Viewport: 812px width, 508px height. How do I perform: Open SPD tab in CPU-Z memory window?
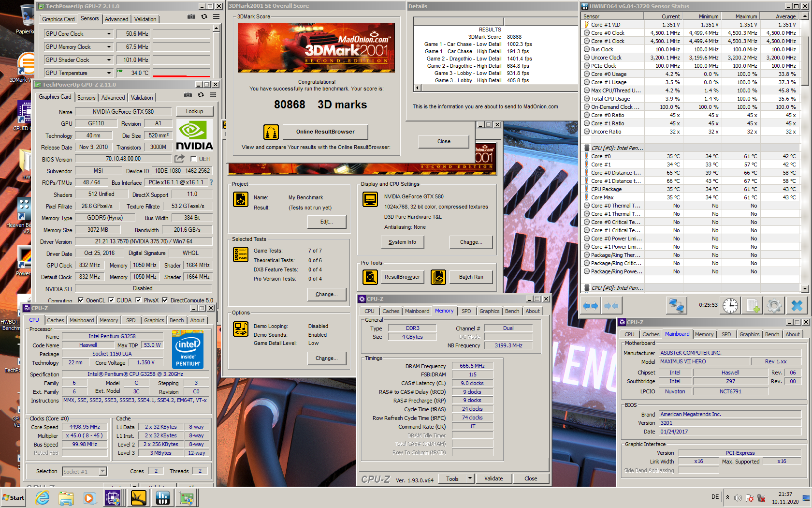(466, 311)
